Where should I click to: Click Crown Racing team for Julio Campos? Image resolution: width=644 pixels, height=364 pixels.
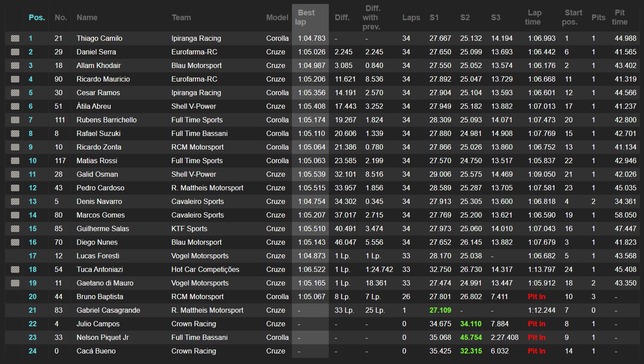[x=194, y=324]
